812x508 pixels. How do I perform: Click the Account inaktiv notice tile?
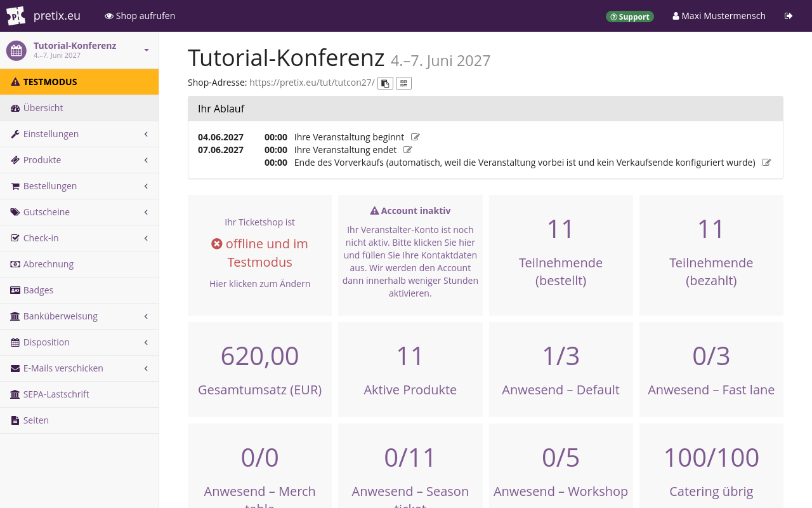click(410, 255)
